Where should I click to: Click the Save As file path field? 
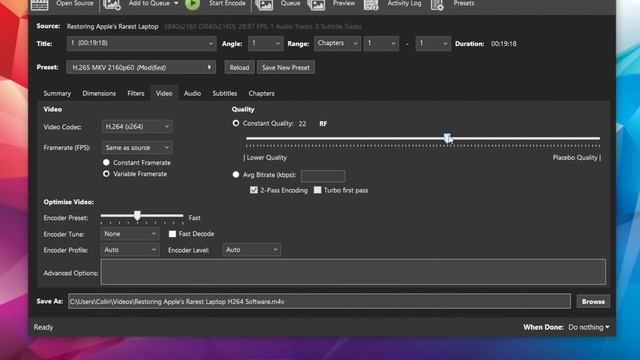point(319,302)
